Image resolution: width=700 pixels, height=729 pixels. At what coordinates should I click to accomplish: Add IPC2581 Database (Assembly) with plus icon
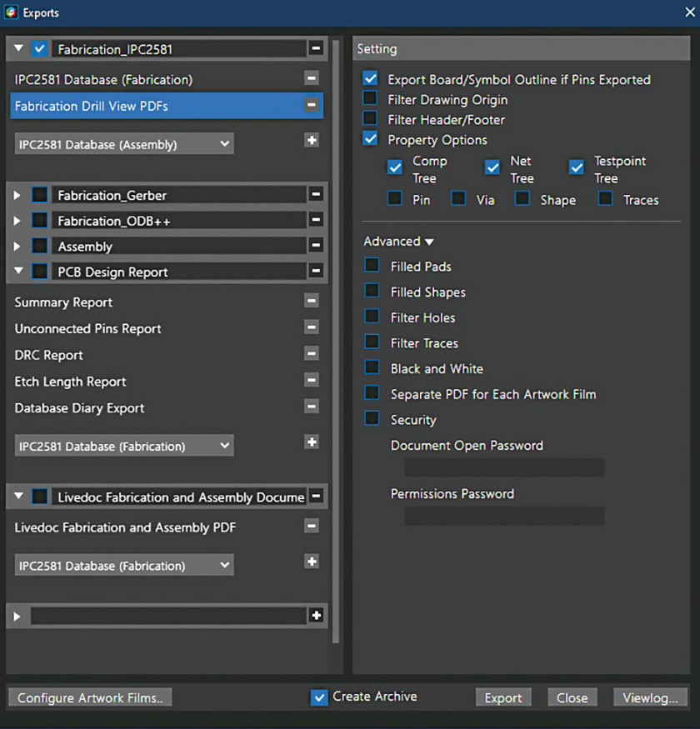tap(312, 140)
